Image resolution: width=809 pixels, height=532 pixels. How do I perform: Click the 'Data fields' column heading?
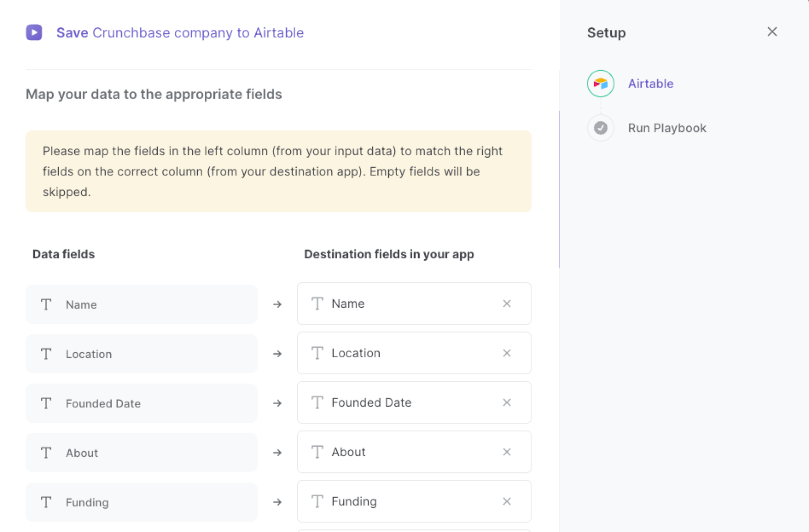[x=64, y=254]
